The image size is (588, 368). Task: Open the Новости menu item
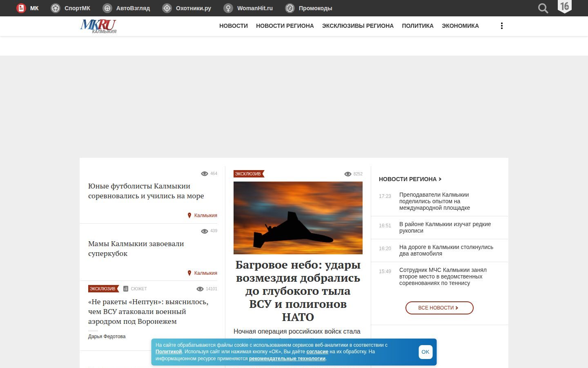[x=234, y=26]
